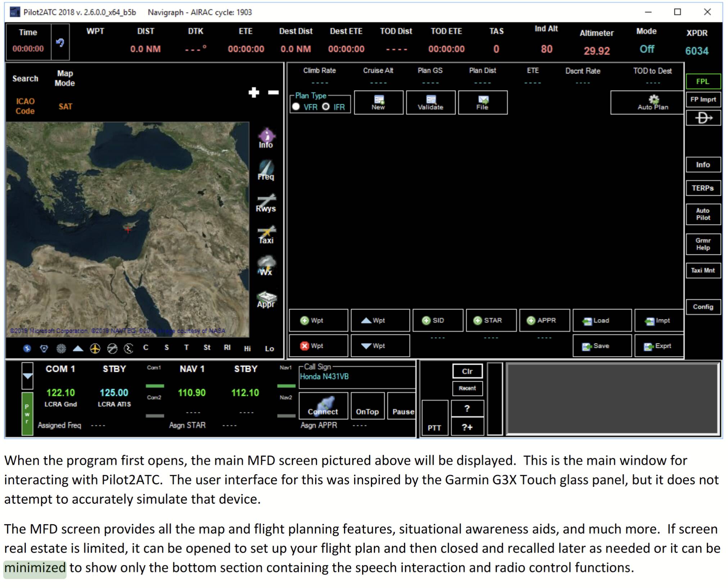The height and width of the screenshot is (588, 728).
Task: Open the right-side Info page
Action: coord(703,165)
